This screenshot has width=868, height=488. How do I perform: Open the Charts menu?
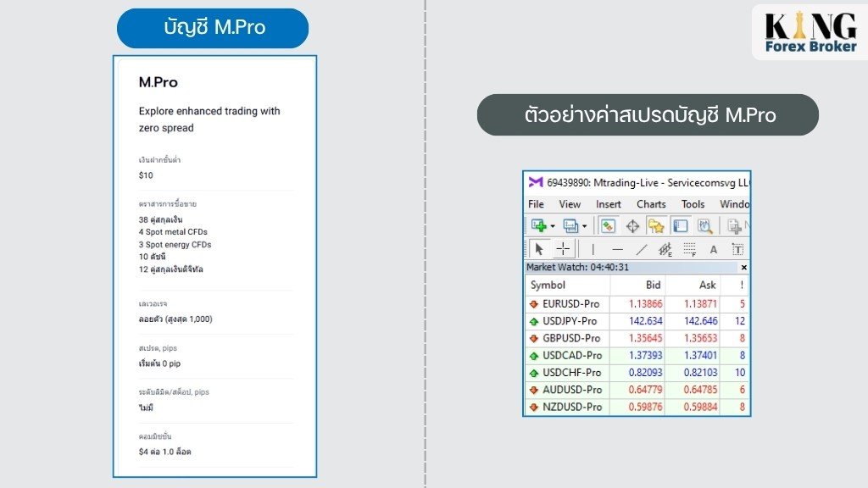651,204
